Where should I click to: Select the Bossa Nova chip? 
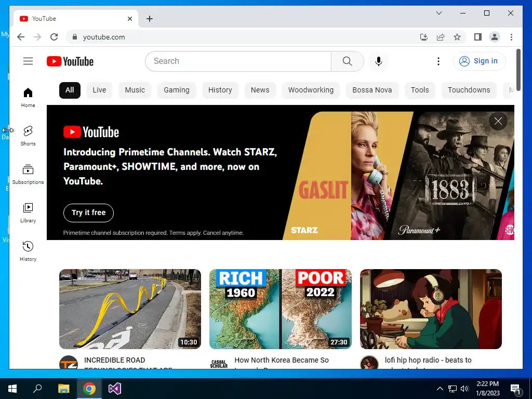point(372,90)
